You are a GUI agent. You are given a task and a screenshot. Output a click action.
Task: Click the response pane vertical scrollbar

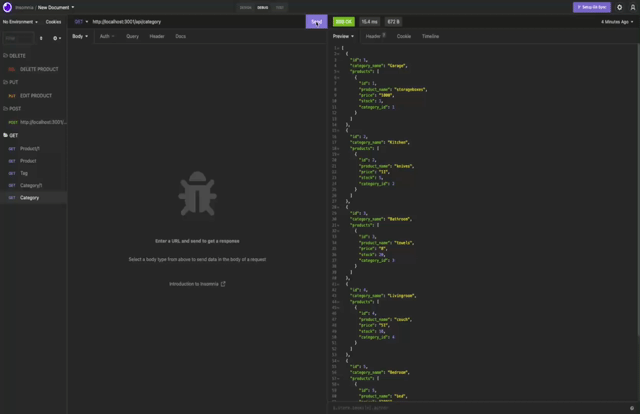tap(638, 190)
